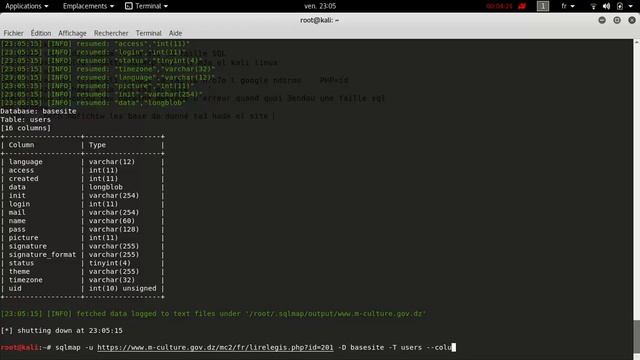640x360 pixels.
Task: Click the 'tinyint(4)' type value
Action: click(x=110, y=263)
